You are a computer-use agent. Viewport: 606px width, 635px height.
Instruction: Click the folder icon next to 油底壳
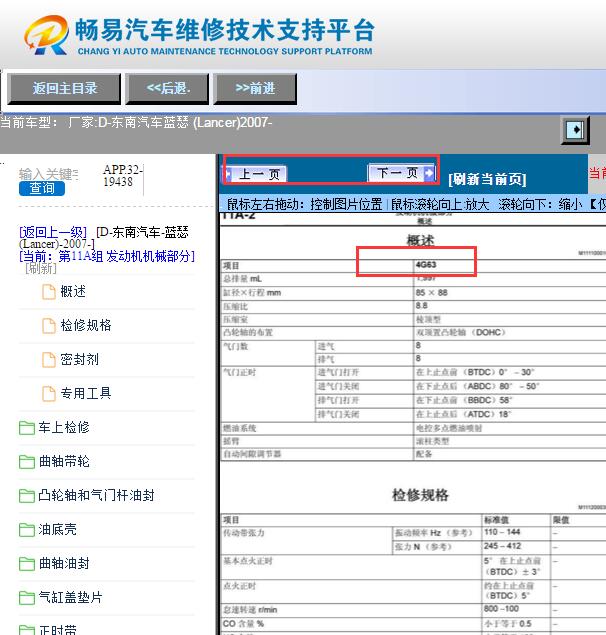coord(27,530)
